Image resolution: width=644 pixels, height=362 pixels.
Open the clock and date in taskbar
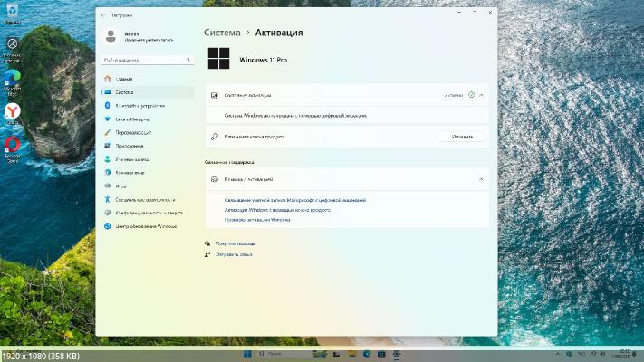pos(620,354)
